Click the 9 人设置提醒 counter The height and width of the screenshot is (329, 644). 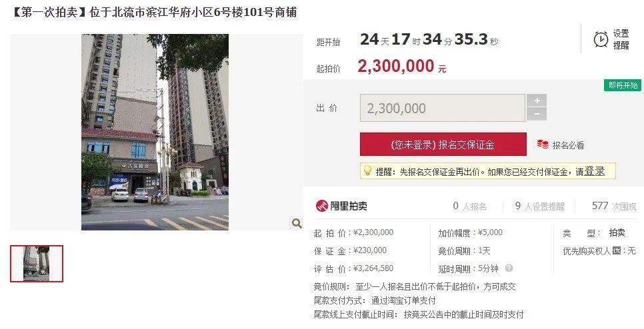click(540, 206)
